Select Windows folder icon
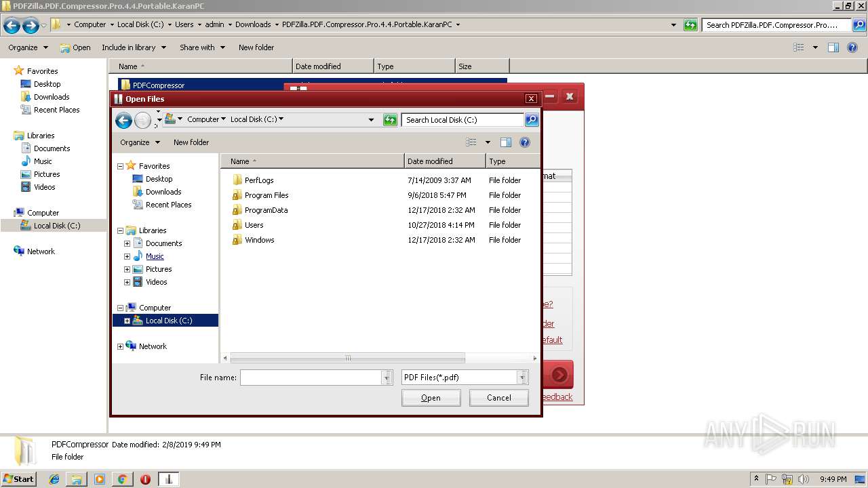The width and height of the screenshot is (868, 488). [x=237, y=240]
